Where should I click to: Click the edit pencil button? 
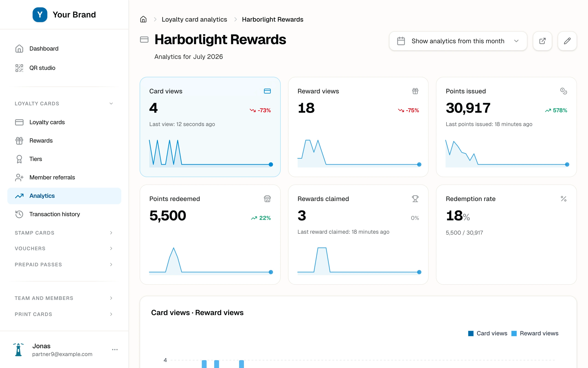point(567,41)
